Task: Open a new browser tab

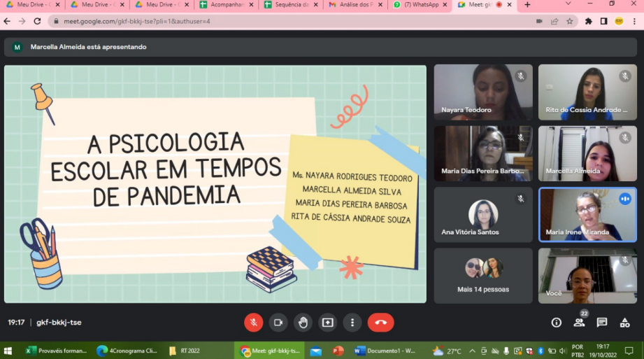Action: click(x=527, y=5)
